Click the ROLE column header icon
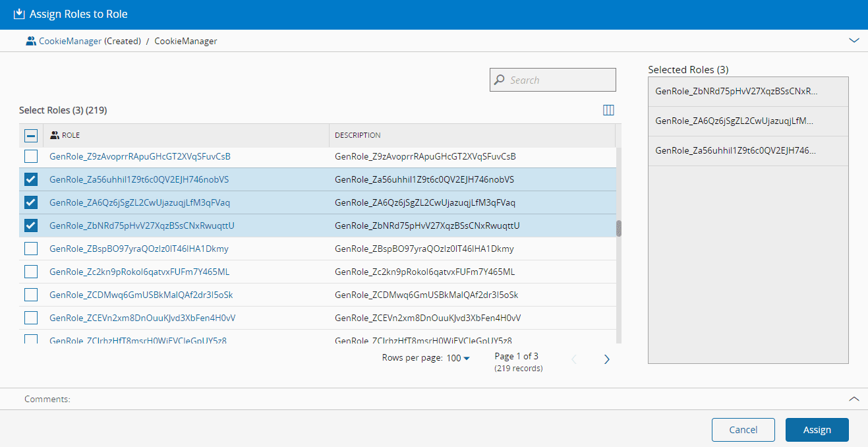This screenshot has height=447, width=868. point(55,135)
